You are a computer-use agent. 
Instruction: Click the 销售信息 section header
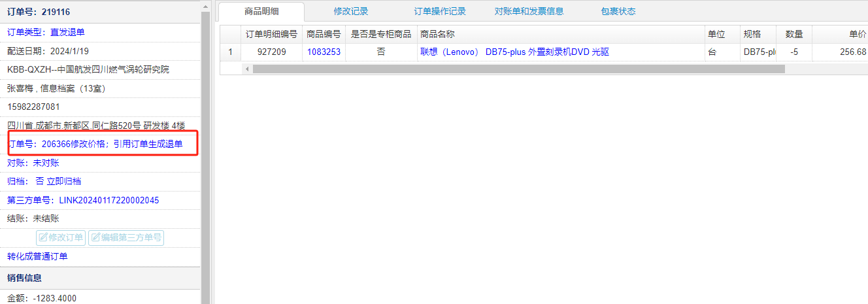25,278
